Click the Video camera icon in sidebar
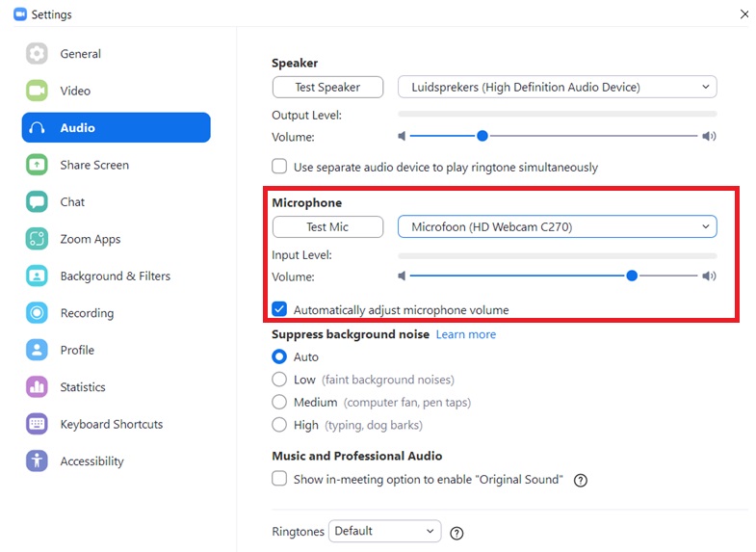756x552 pixels. coord(37,91)
